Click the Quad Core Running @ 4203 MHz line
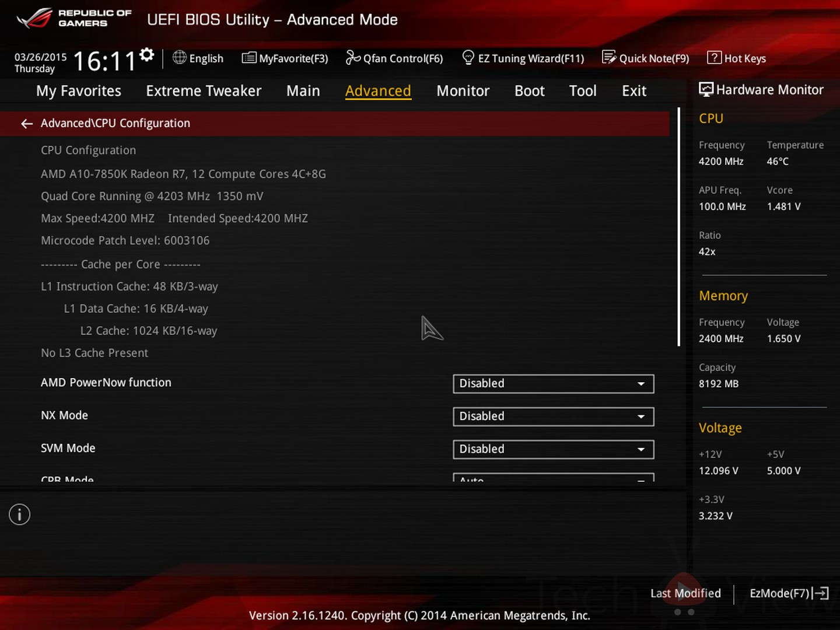This screenshot has width=840, height=630. click(152, 196)
